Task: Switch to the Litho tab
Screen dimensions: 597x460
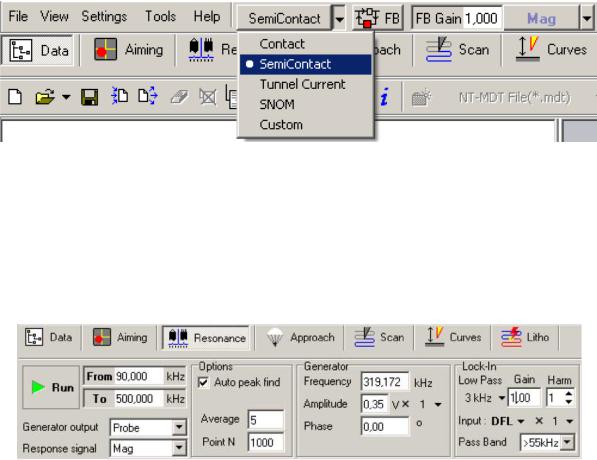Action: [525, 337]
